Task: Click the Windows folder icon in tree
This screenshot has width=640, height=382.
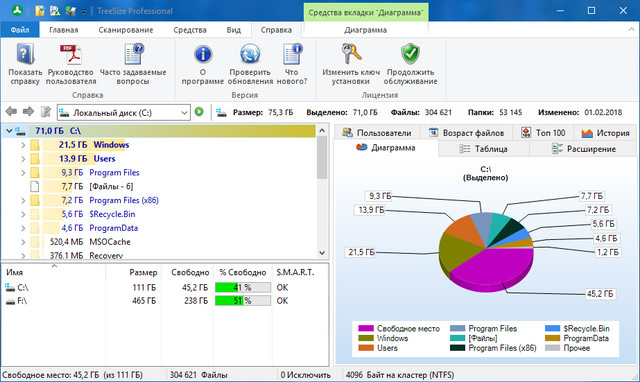Action: click(x=35, y=145)
